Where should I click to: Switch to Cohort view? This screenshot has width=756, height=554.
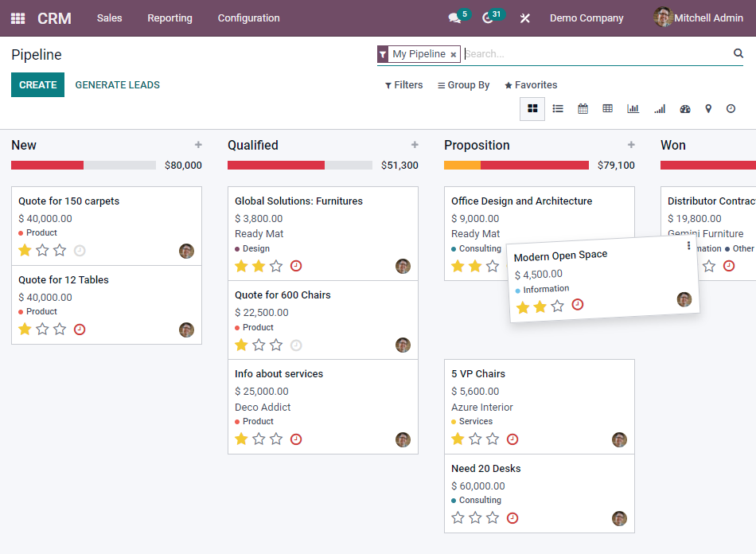(660, 109)
